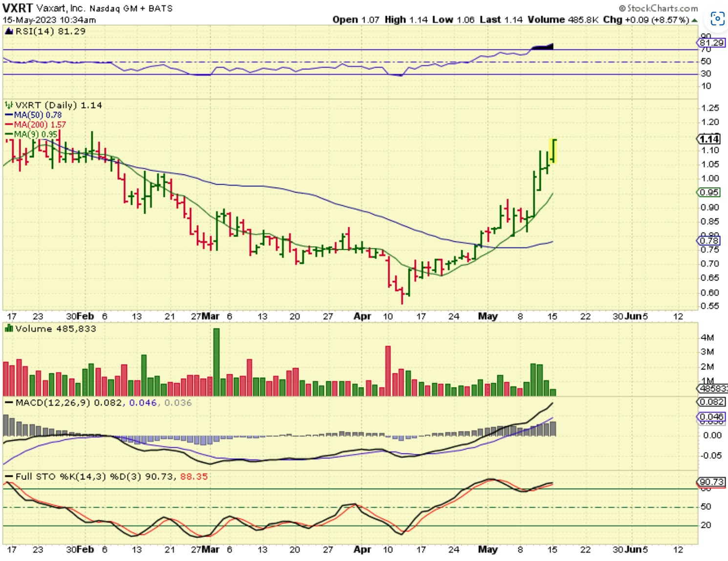This screenshot has width=728, height=561.
Task: Click the green up arrow after the Chg value
Action: [694, 20]
